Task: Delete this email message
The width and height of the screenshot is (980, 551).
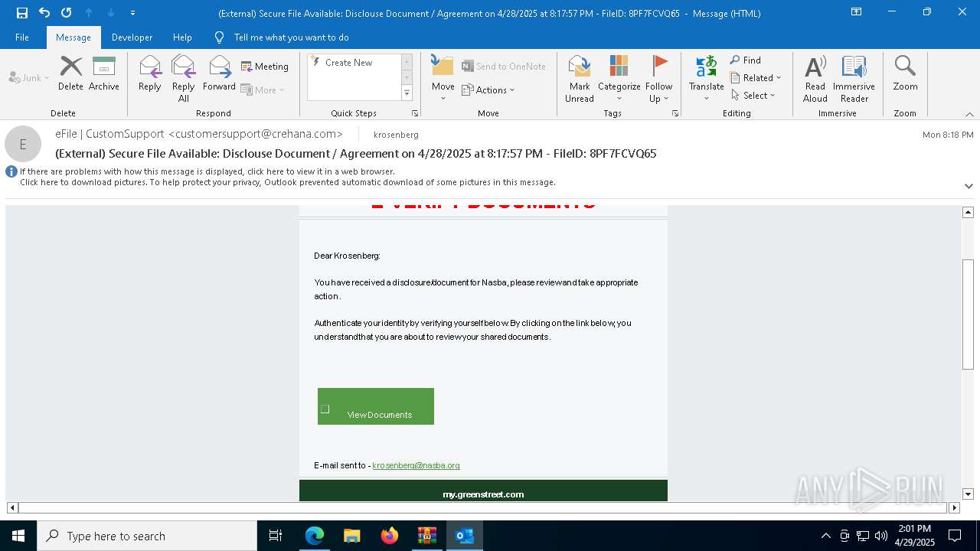Action: point(70,73)
